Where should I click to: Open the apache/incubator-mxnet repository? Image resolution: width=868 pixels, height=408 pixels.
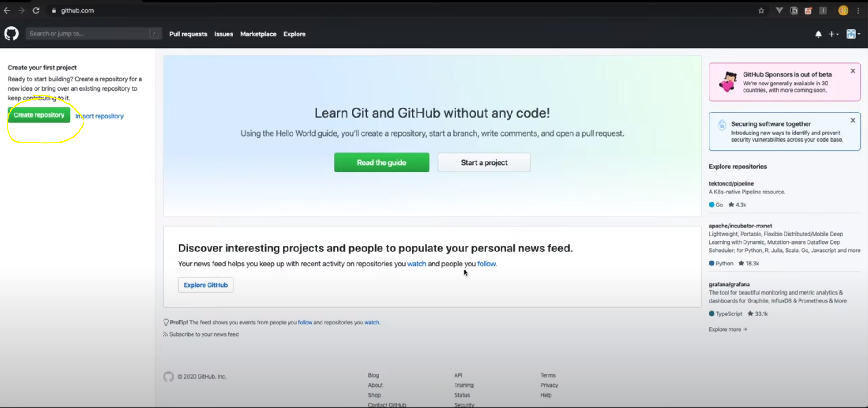click(x=740, y=226)
